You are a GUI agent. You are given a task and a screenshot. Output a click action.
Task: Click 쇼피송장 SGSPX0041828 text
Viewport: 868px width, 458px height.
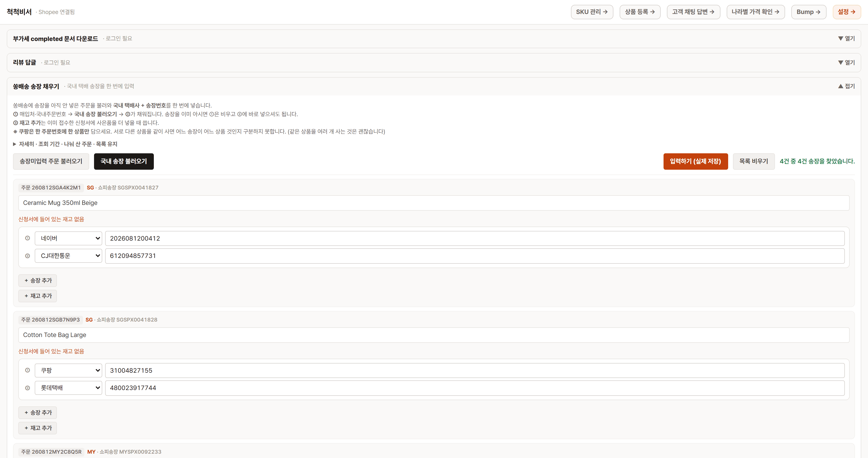tap(127, 320)
